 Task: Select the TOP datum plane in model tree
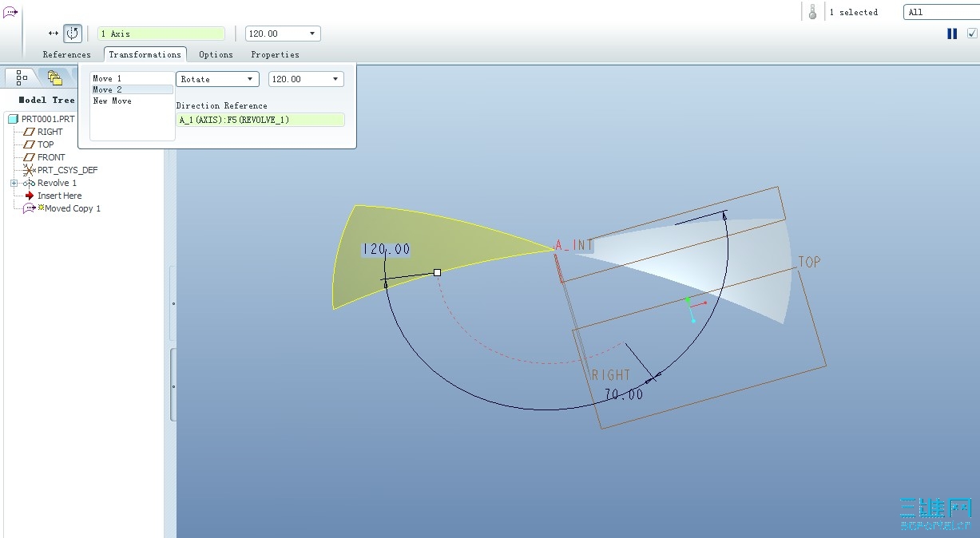click(x=46, y=144)
